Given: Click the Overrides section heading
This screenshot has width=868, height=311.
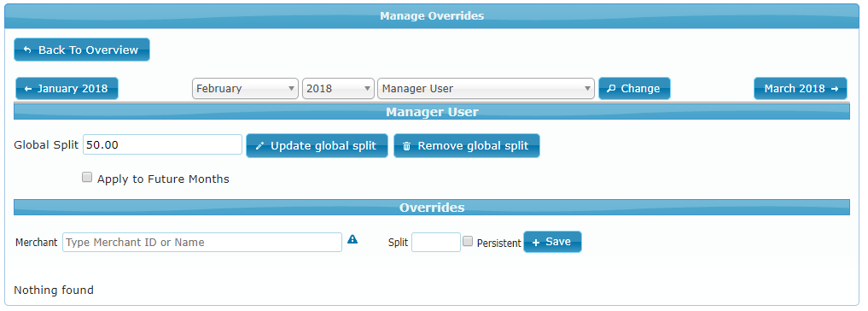Looking at the screenshot, I should pos(432,208).
